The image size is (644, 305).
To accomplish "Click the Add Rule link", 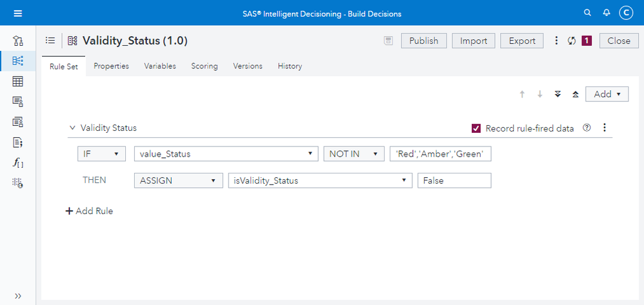I will [x=90, y=211].
